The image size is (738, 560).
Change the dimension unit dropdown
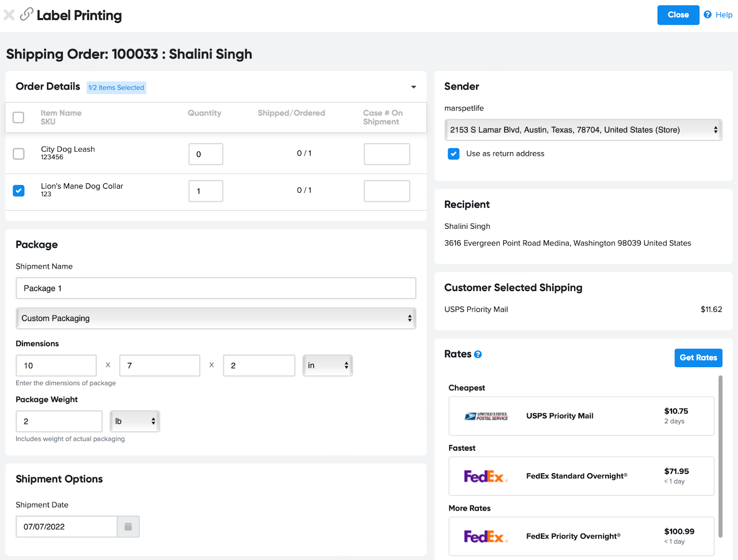327,365
